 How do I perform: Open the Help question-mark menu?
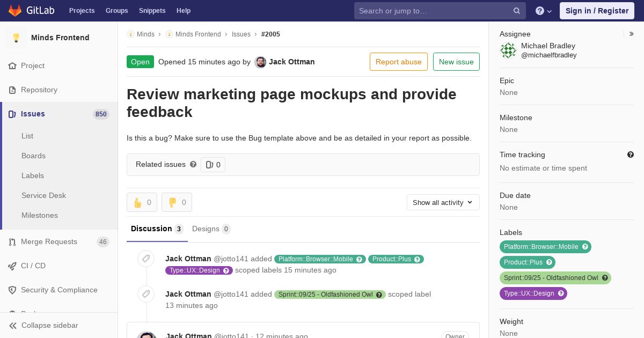pos(544,11)
